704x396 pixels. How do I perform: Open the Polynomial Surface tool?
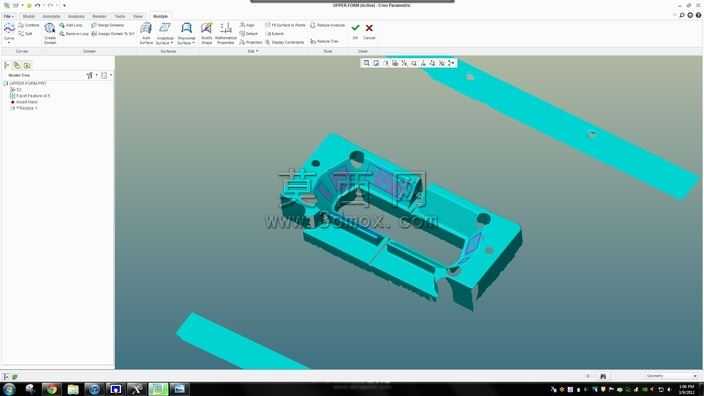click(x=186, y=33)
